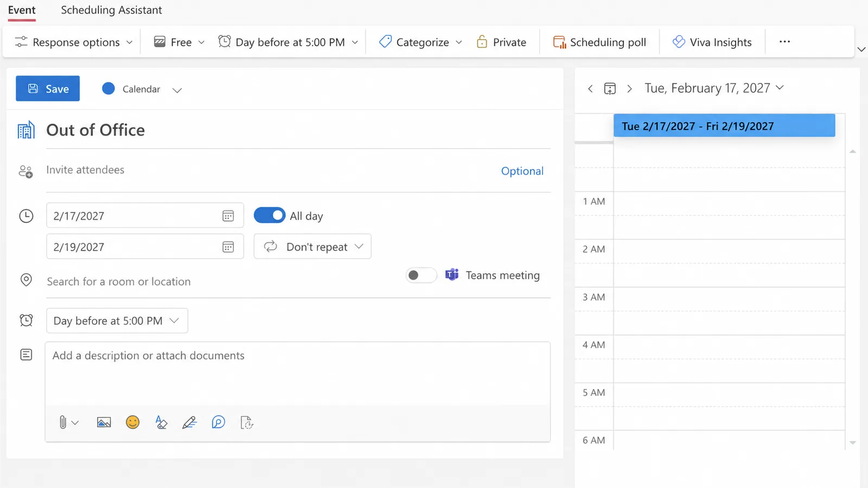
Task: Mark the event as Private
Action: [x=501, y=42]
